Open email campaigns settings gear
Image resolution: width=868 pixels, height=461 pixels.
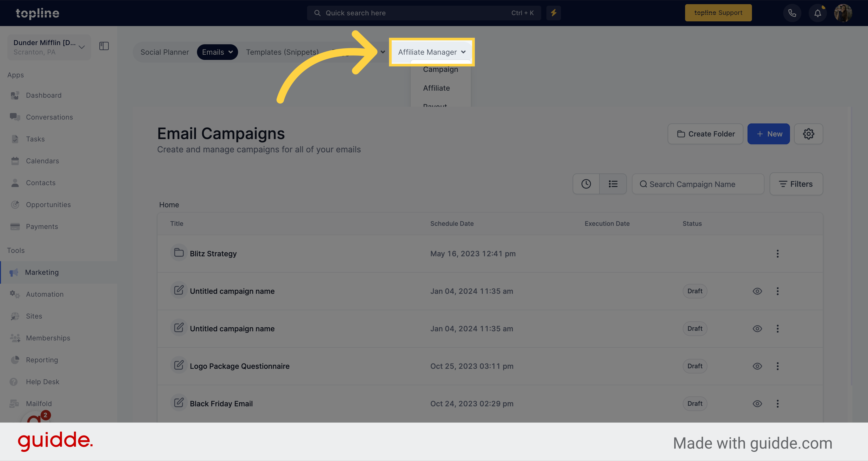(808, 134)
